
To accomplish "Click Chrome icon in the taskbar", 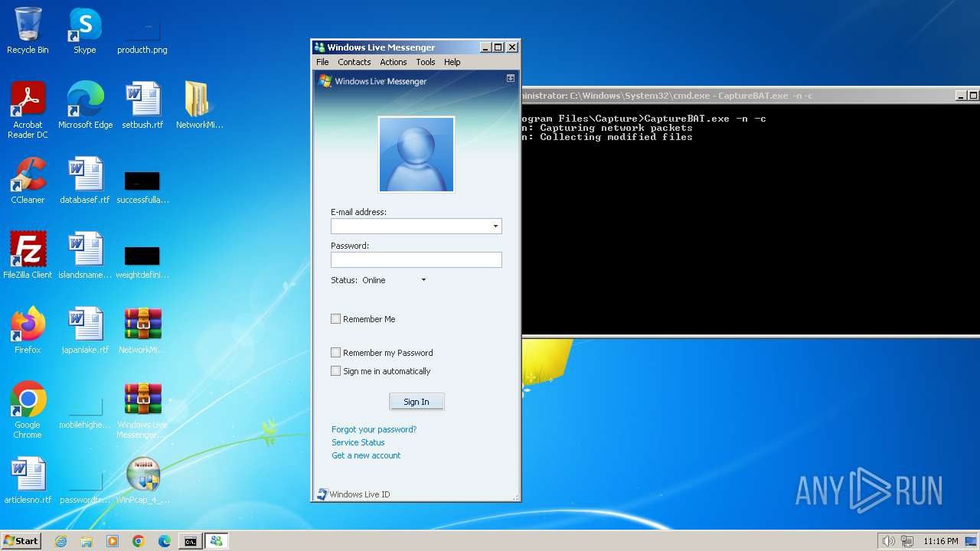I will (x=139, y=541).
